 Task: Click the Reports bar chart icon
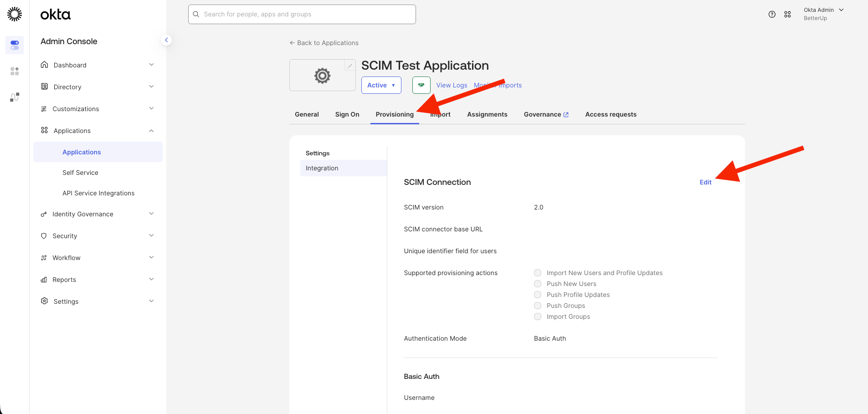tap(44, 280)
